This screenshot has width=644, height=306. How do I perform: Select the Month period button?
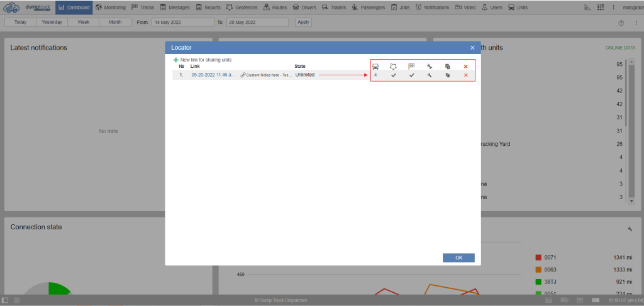(x=114, y=22)
